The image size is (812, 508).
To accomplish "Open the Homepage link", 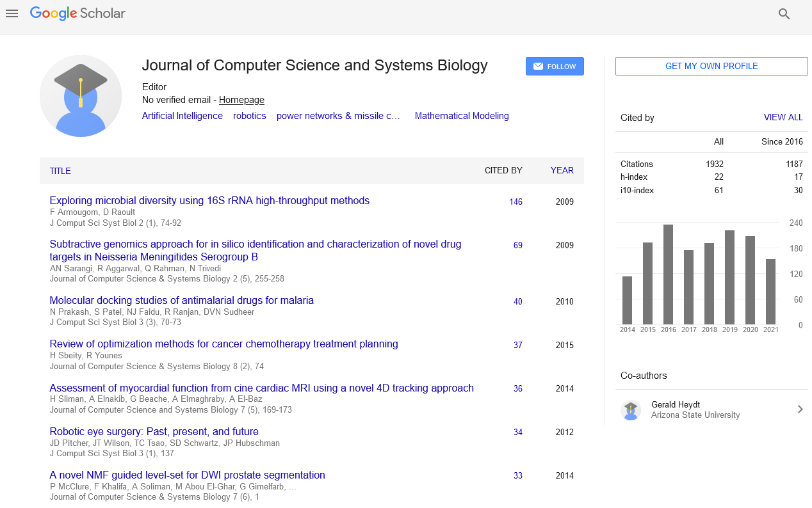I will coord(241,100).
